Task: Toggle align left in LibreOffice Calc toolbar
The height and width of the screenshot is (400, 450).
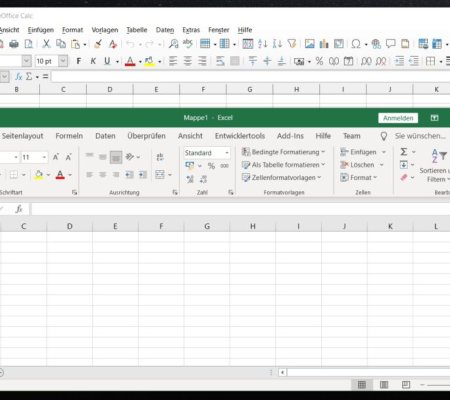Action: pos(173,61)
